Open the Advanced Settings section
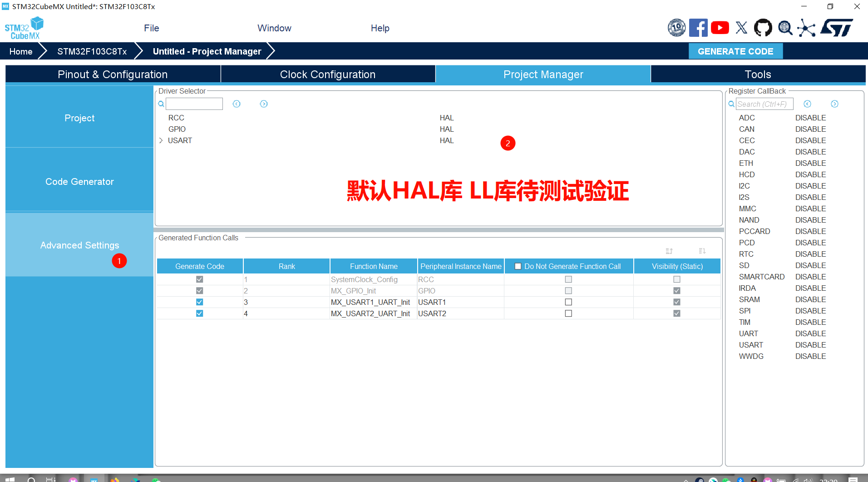 79,245
